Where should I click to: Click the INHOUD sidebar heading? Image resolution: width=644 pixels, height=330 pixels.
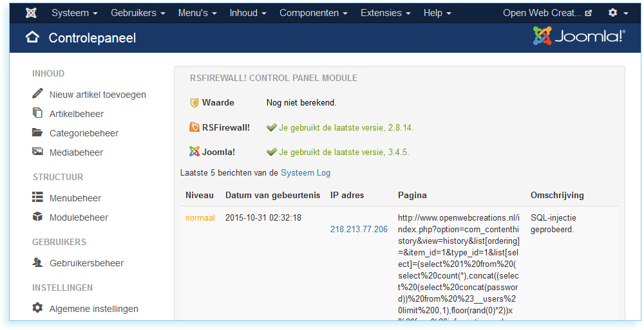[x=48, y=73]
